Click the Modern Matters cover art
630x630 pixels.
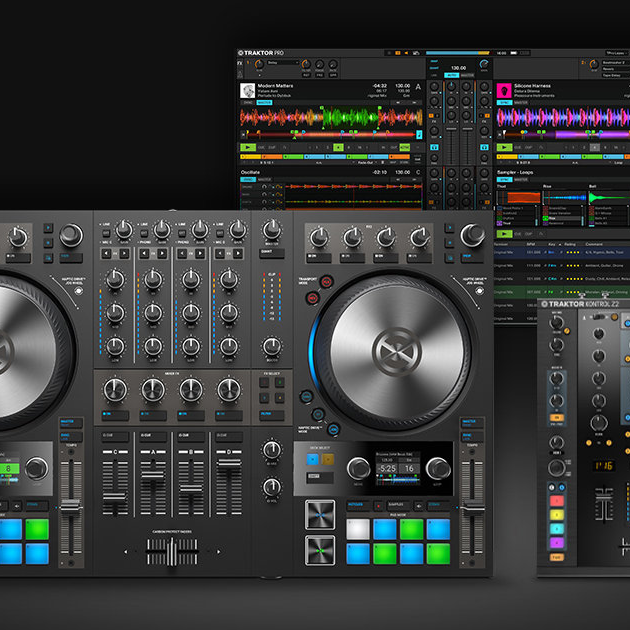[248, 90]
